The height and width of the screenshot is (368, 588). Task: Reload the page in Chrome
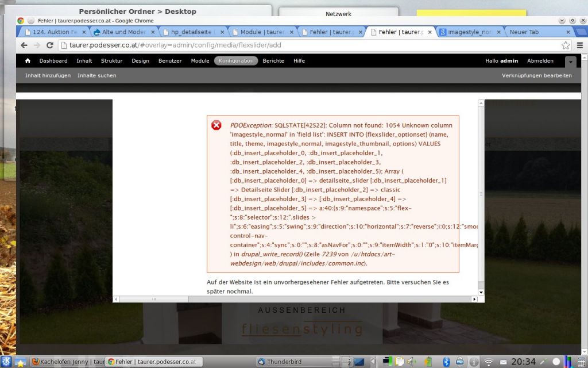pyautogui.click(x=50, y=45)
